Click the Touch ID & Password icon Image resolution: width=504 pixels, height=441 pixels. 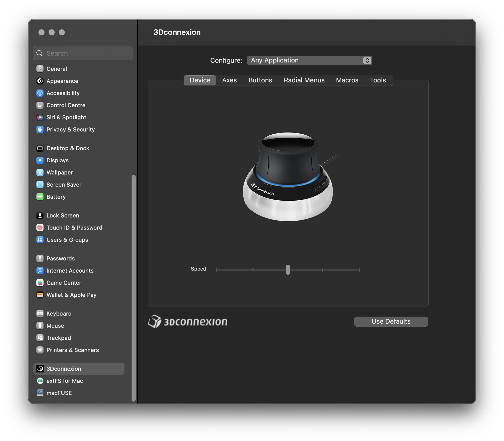point(40,227)
